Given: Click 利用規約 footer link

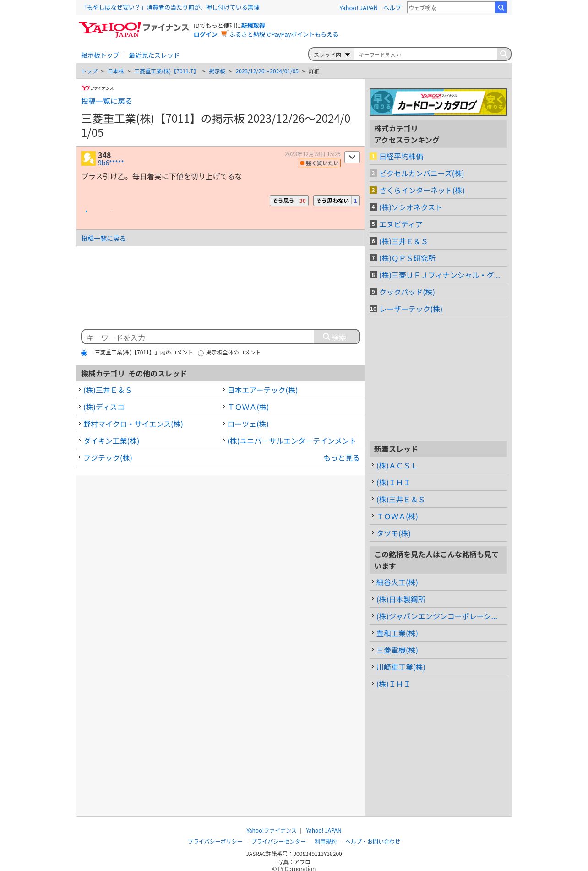Looking at the screenshot, I should pyautogui.click(x=326, y=841).
